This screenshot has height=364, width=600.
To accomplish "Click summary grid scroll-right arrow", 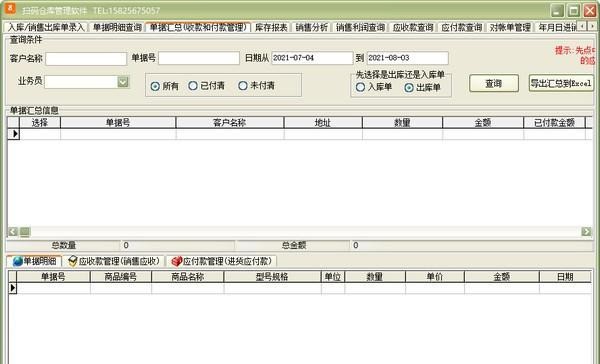I will 586,232.
